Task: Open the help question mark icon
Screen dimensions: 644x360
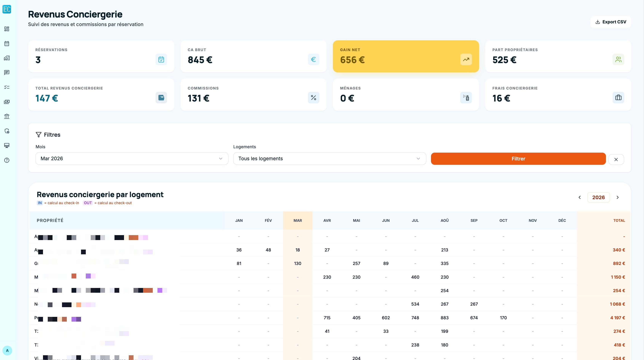Action: point(7,160)
